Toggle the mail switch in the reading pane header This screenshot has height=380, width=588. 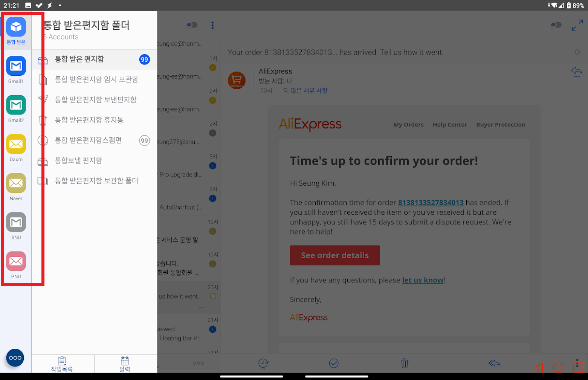556,25
